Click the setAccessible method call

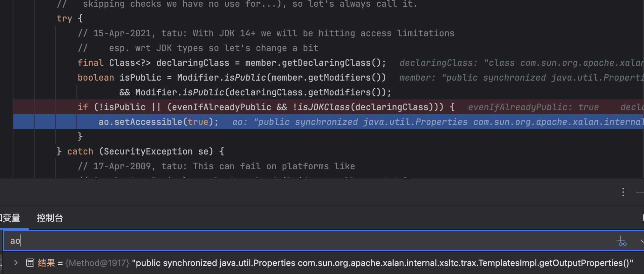(148, 122)
